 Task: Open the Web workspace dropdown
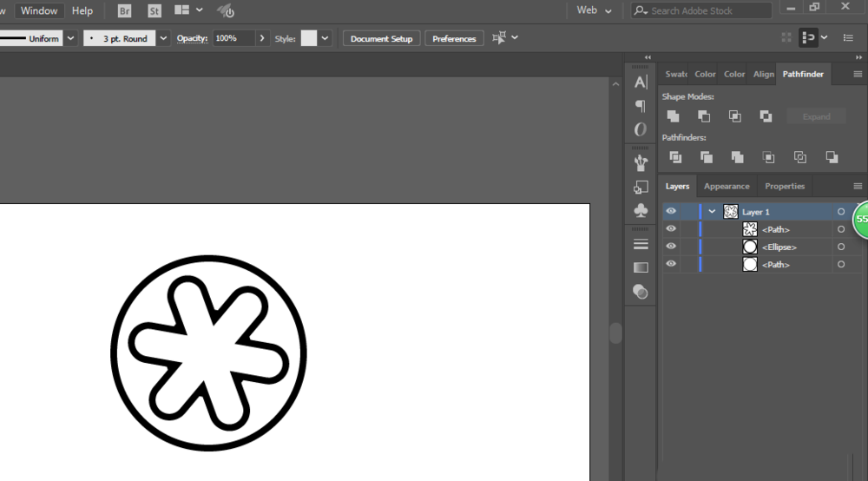tap(595, 10)
